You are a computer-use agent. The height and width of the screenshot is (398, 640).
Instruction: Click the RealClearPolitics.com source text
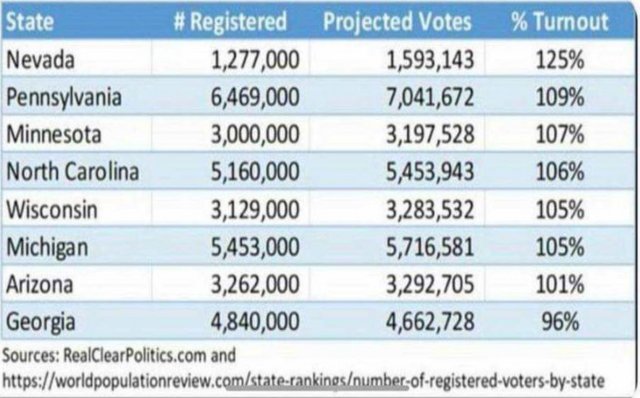[134, 355]
